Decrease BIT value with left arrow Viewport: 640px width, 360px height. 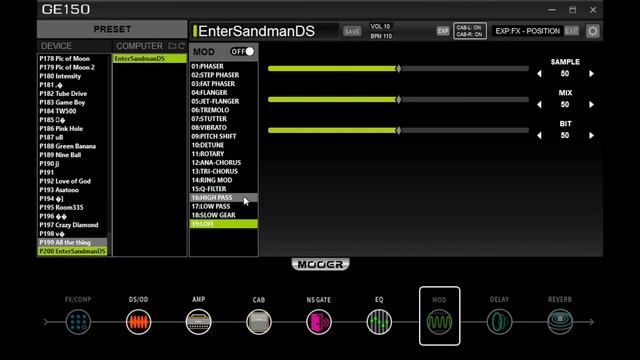(x=539, y=136)
